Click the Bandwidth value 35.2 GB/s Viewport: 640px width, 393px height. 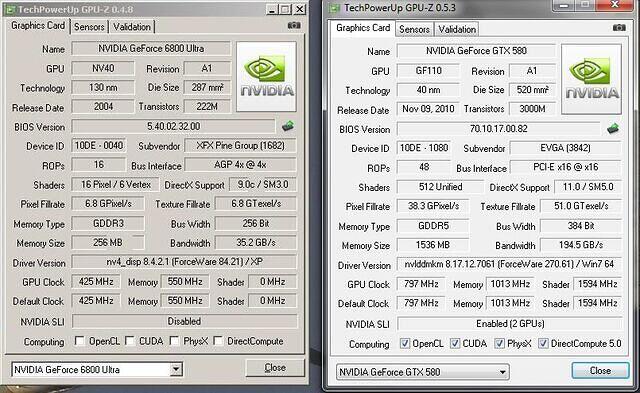(x=256, y=243)
